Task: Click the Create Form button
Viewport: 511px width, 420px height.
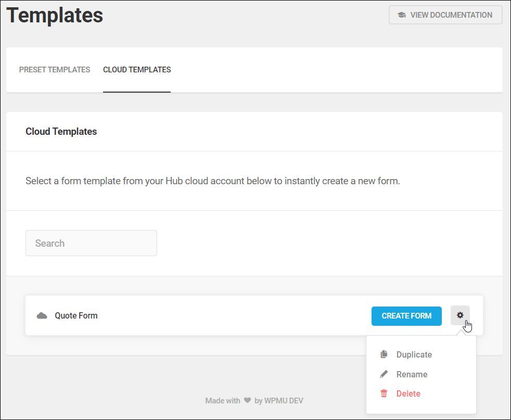Action: (x=406, y=316)
